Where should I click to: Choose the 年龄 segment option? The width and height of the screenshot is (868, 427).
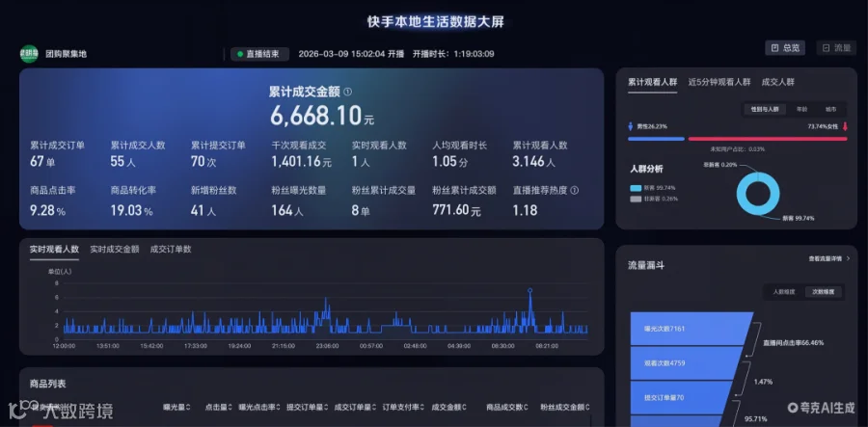[801, 110]
